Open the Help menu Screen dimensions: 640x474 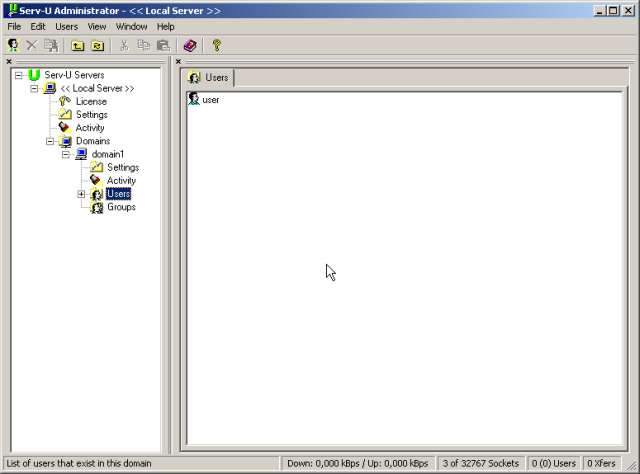(166, 27)
